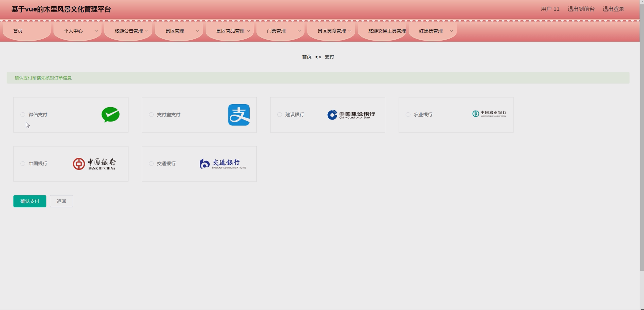Click the Bank of Communications logo
Viewport: 644px width, 310px height.
tap(223, 164)
